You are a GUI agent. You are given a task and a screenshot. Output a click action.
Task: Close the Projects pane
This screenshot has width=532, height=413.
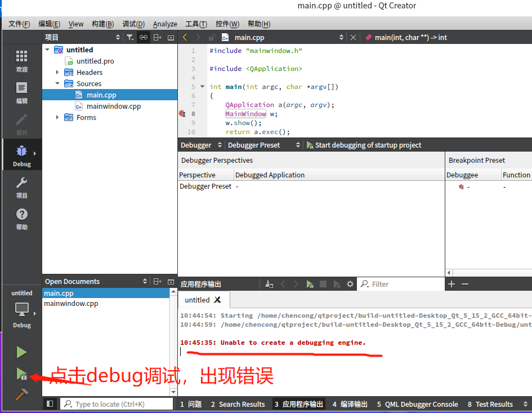click(x=171, y=37)
